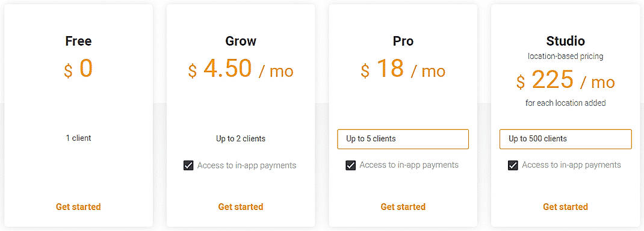The height and width of the screenshot is (231, 644).
Task: Select the Pro plan heading
Action: pyautogui.click(x=403, y=41)
